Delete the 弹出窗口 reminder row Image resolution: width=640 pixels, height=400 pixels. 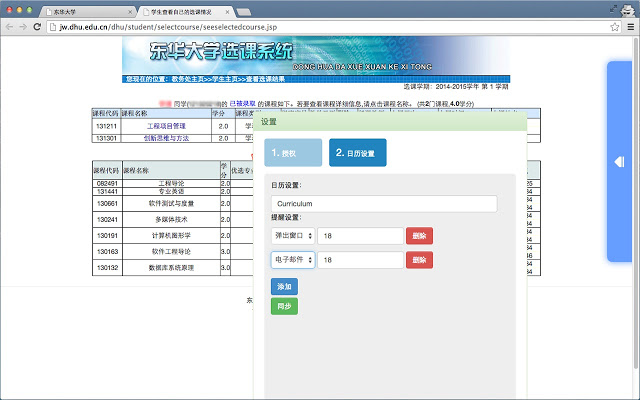(419, 236)
